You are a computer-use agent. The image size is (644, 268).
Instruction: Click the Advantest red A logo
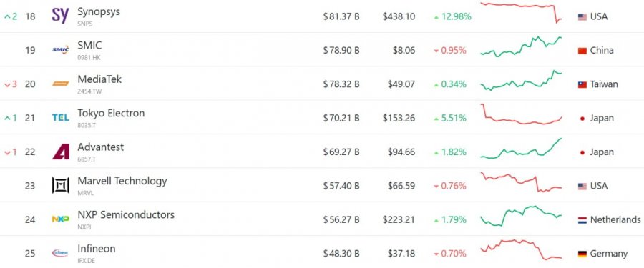click(60, 152)
